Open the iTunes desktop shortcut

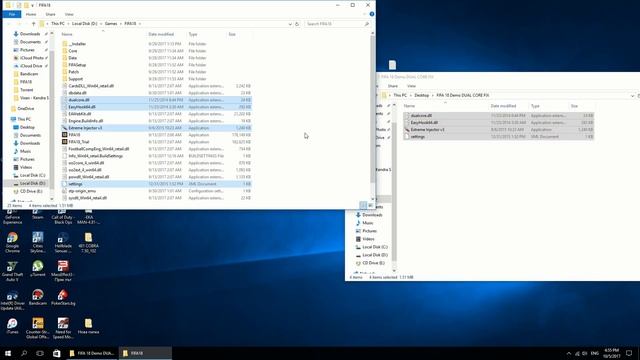[x=12, y=327]
